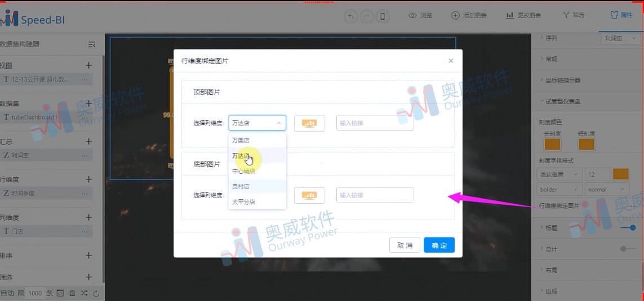Open options menu of 时间季度 field
644x301 pixels.
pyautogui.click(x=85, y=194)
